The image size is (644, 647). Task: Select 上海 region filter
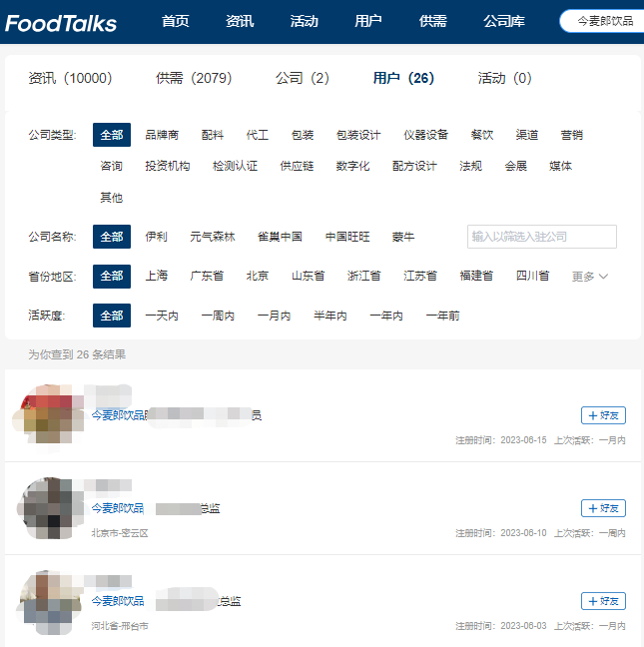tap(157, 276)
